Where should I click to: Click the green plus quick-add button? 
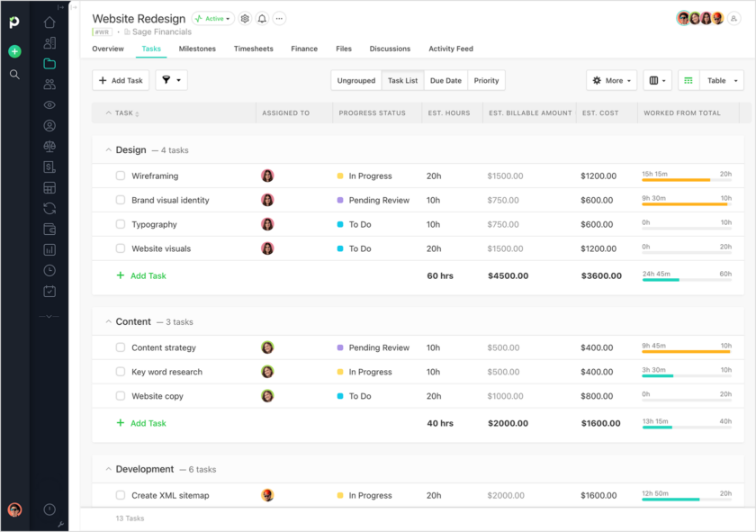[x=13, y=51]
